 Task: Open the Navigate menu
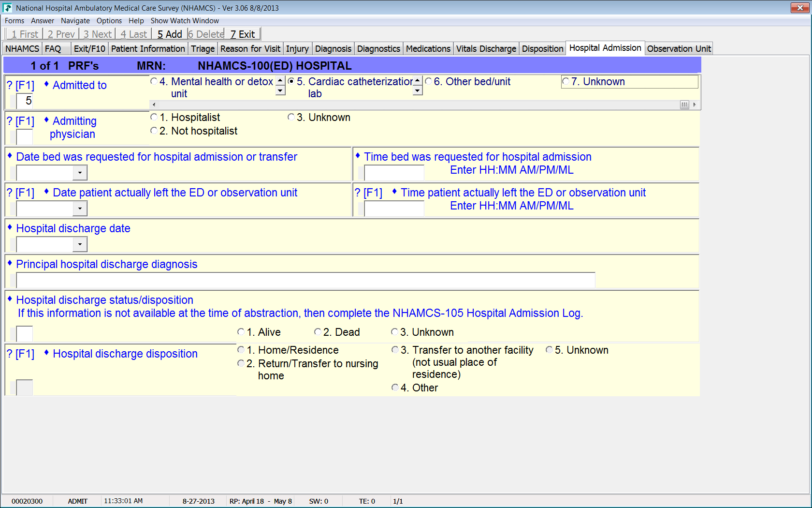tap(75, 21)
